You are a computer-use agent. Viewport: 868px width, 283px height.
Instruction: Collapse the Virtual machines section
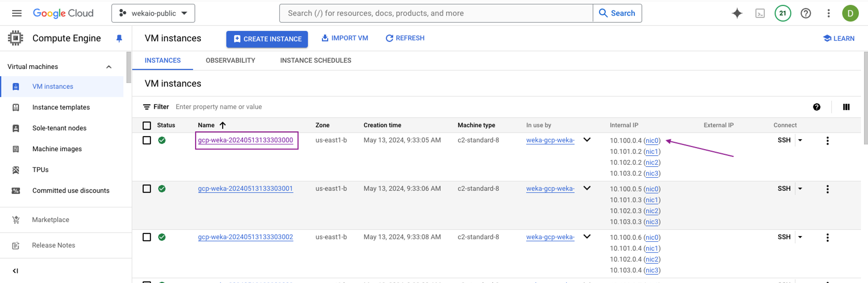coord(109,67)
